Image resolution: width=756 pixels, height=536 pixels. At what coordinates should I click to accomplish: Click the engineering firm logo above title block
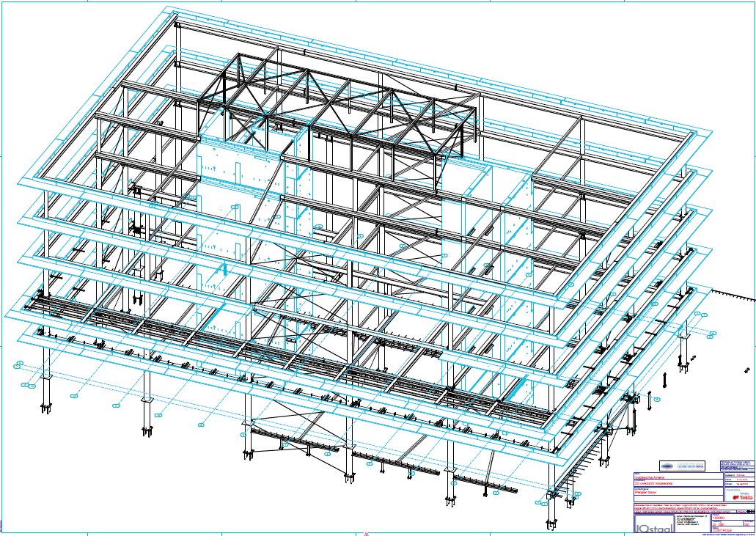tap(682, 466)
